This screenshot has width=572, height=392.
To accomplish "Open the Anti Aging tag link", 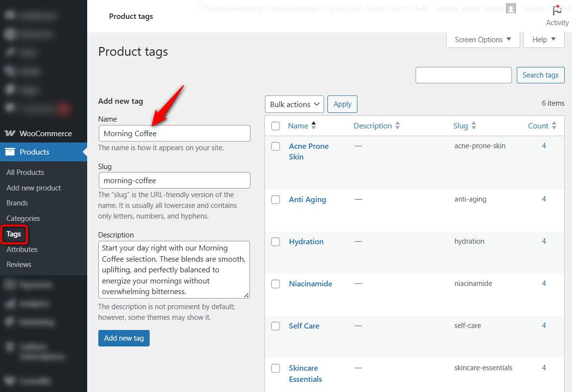I will pos(307,199).
